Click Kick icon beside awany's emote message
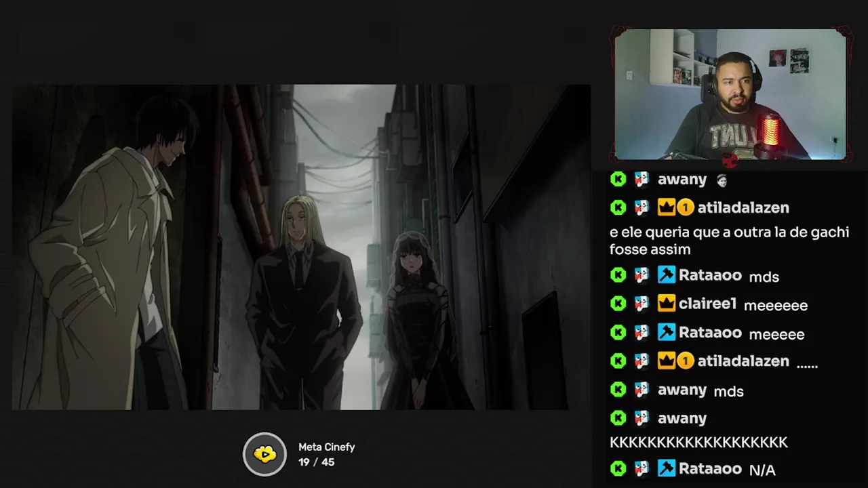Viewport: 868px width, 488px height. coord(618,180)
